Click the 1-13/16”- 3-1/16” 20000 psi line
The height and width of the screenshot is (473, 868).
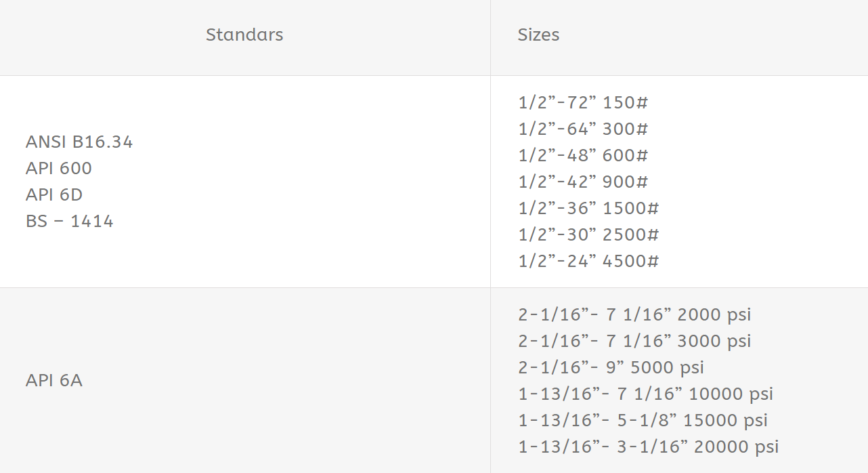point(648,447)
